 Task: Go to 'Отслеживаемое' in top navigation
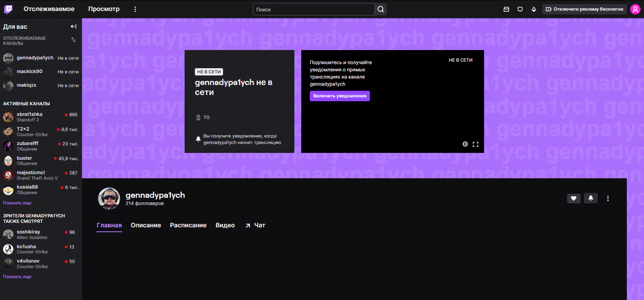coord(49,9)
